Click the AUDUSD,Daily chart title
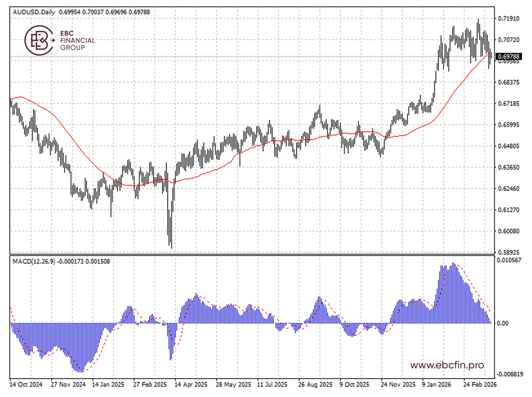Screen dimensions: 532x397 click(34, 12)
